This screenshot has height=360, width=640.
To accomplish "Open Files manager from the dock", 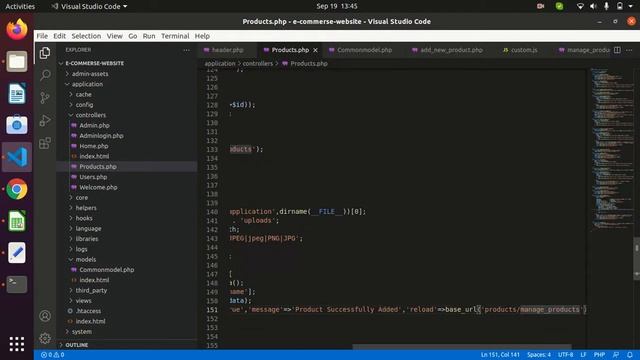I will (17, 62).
